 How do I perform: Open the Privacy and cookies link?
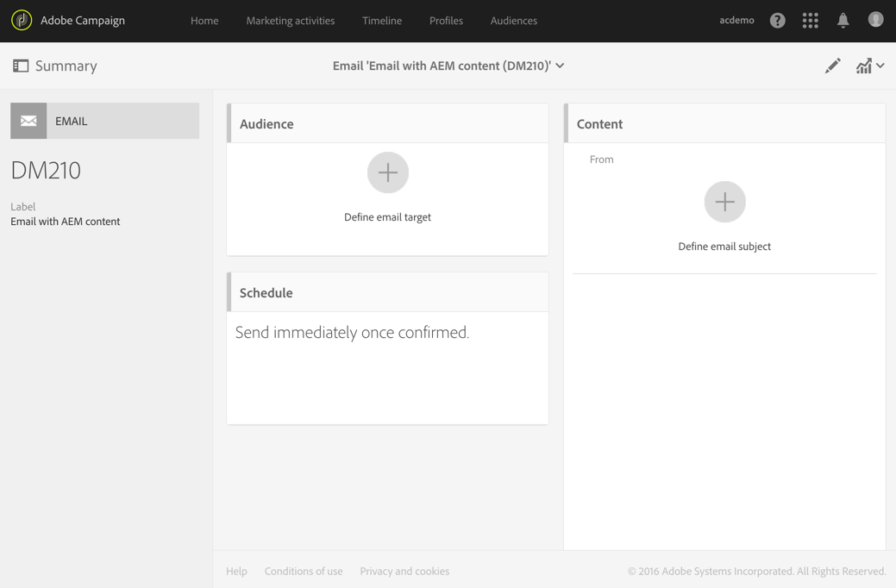(x=404, y=571)
